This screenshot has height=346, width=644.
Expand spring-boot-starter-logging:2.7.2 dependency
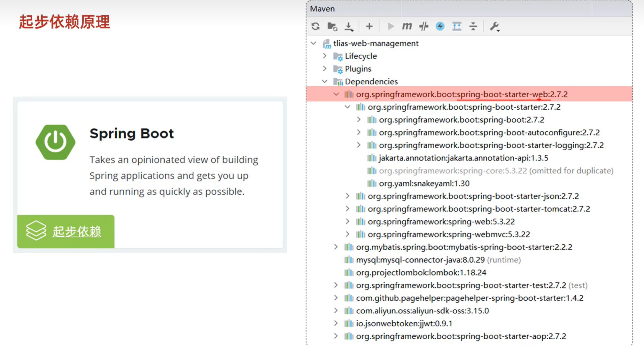pos(359,145)
